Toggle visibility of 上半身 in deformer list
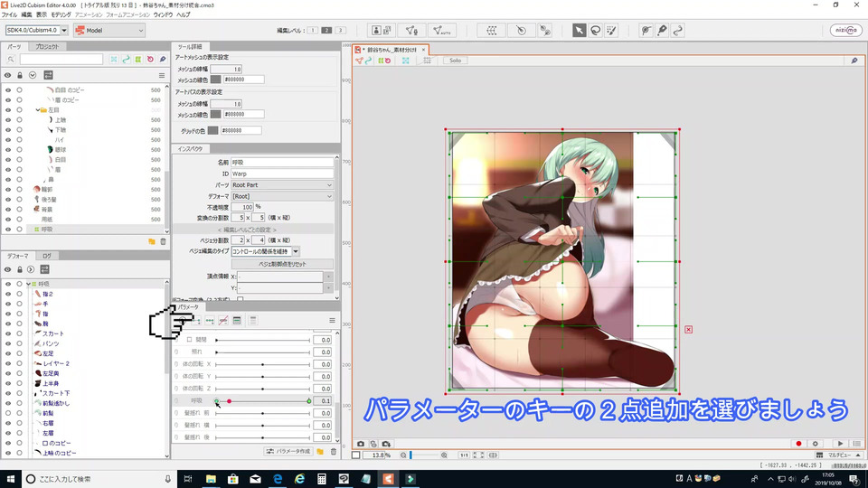 (8, 383)
